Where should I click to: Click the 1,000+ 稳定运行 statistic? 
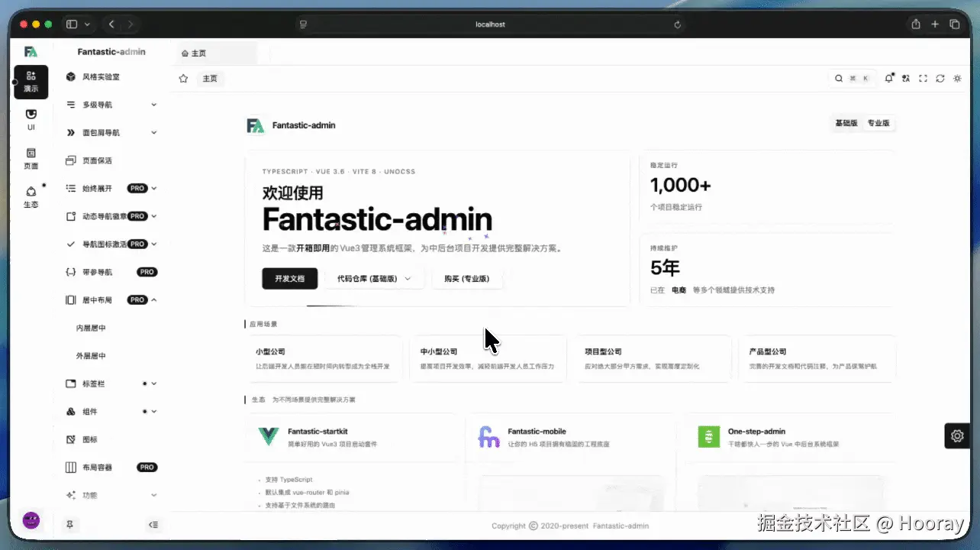pos(766,186)
